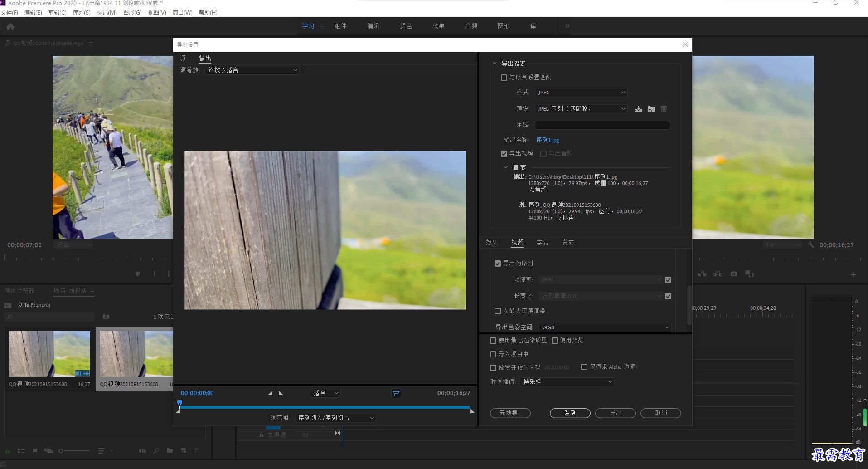Click the set in point triangle icon

click(271, 393)
